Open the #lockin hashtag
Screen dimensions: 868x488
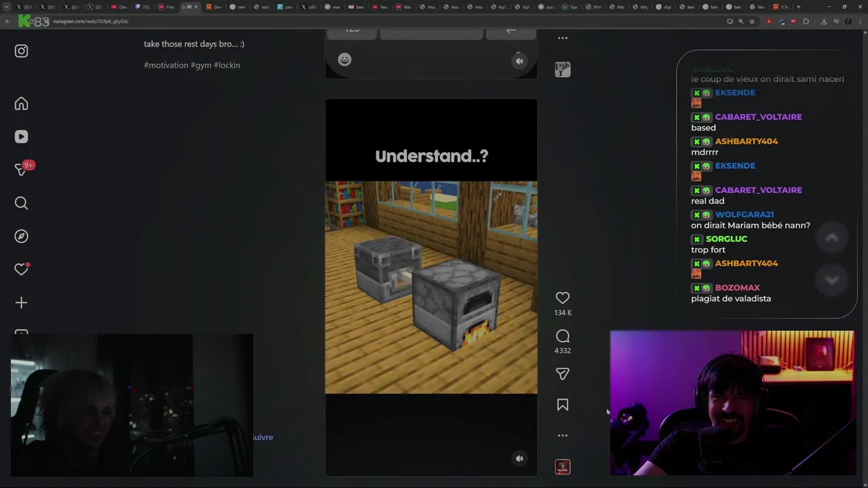[227, 65]
